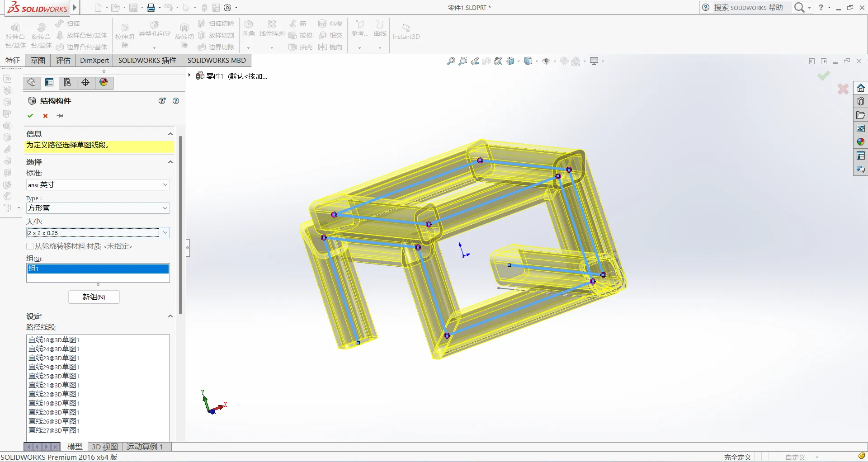Viewport: 868px width, 462px height.
Task: Click the help question mark in 结构构件 panel
Action: [176, 101]
